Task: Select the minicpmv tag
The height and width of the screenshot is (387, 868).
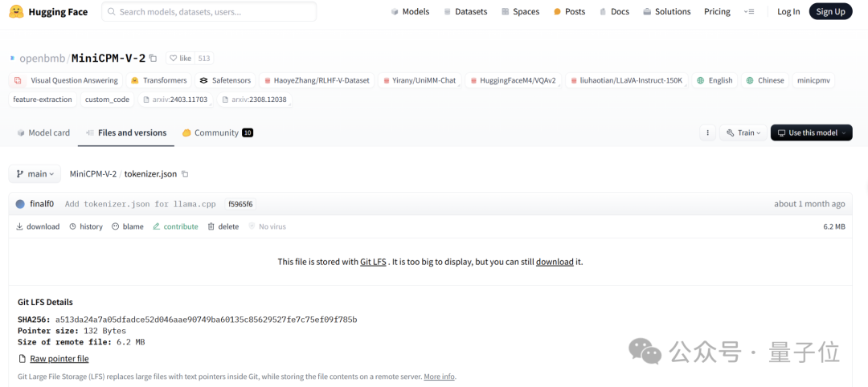Action: [813, 80]
